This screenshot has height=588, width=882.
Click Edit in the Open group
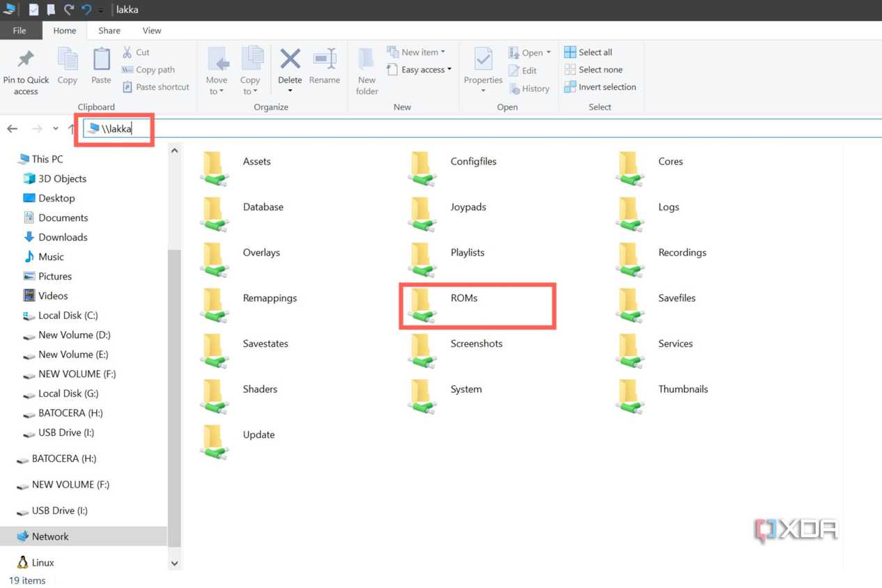(523, 70)
